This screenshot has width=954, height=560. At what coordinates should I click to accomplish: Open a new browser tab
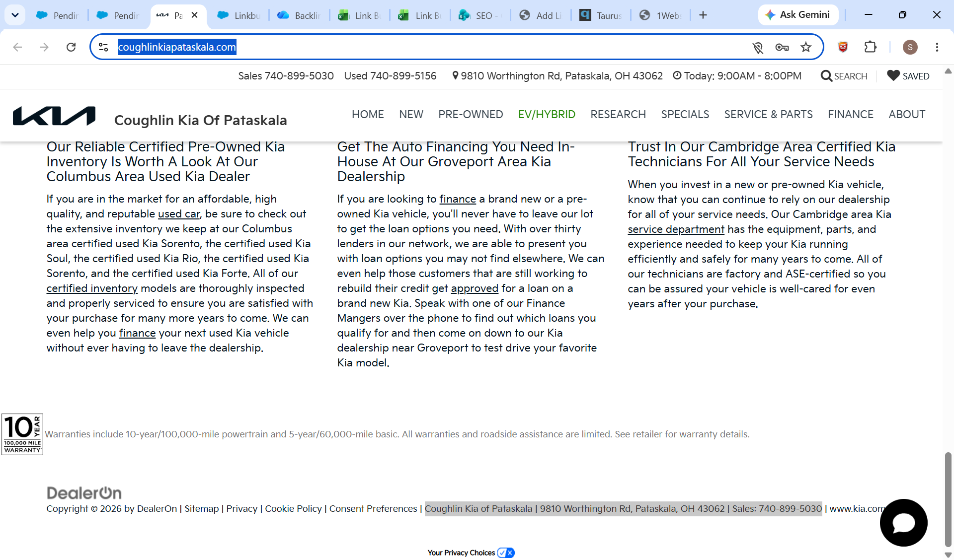[x=703, y=15]
